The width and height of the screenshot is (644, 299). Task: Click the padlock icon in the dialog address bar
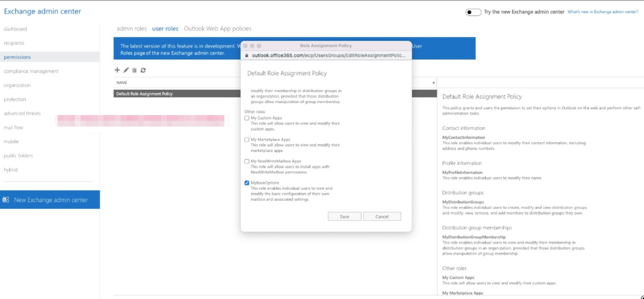tap(247, 55)
